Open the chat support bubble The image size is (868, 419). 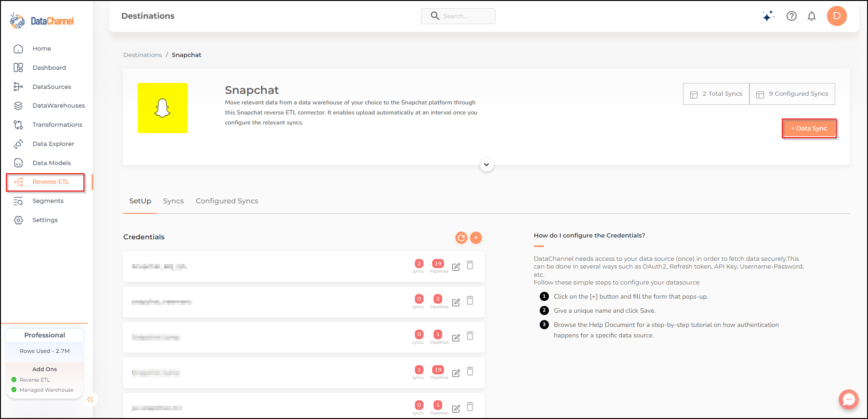tap(848, 399)
